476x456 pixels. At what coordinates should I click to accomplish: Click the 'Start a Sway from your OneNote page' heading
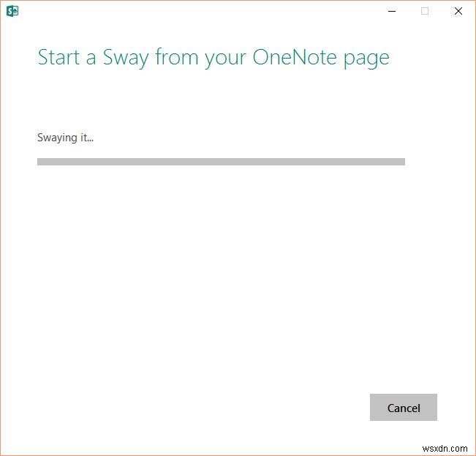[214, 58]
